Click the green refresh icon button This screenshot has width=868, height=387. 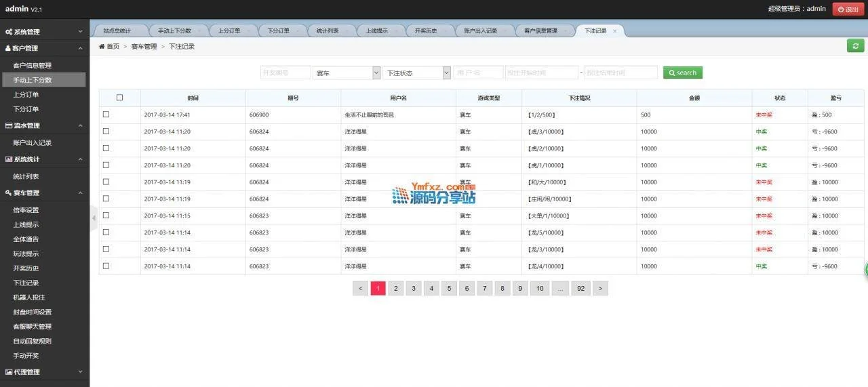(x=855, y=46)
